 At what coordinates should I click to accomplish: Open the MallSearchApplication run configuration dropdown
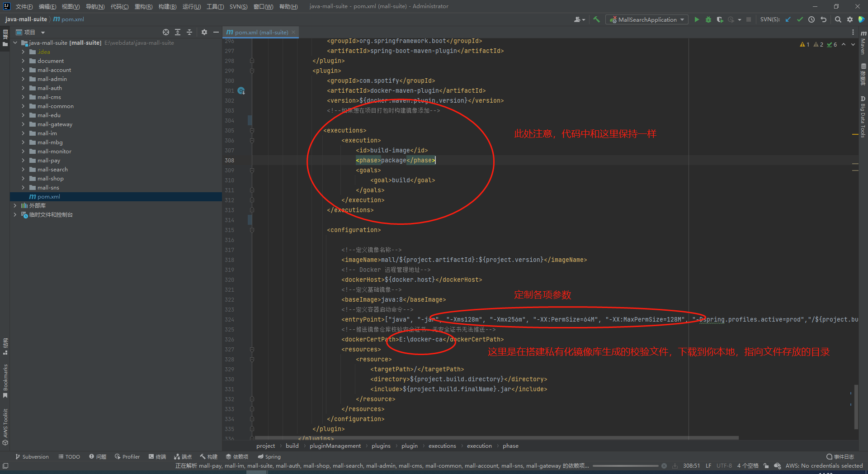click(x=647, y=19)
